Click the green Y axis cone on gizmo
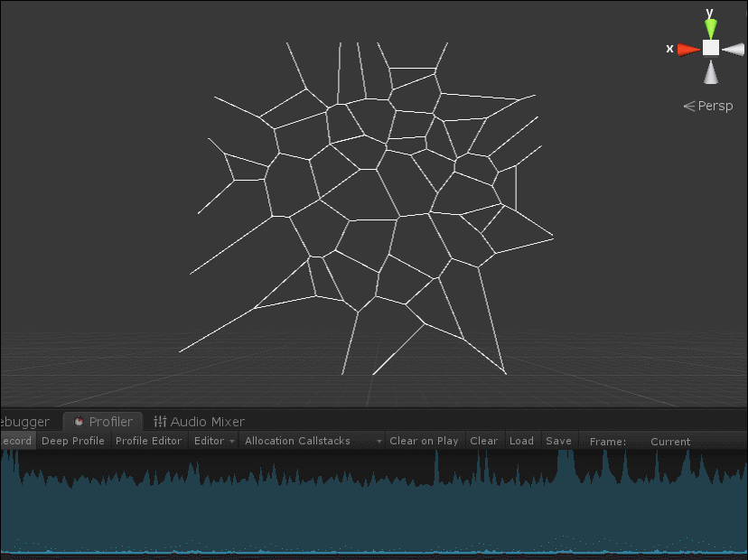This screenshot has width=748, height=560. coord(710,28)
